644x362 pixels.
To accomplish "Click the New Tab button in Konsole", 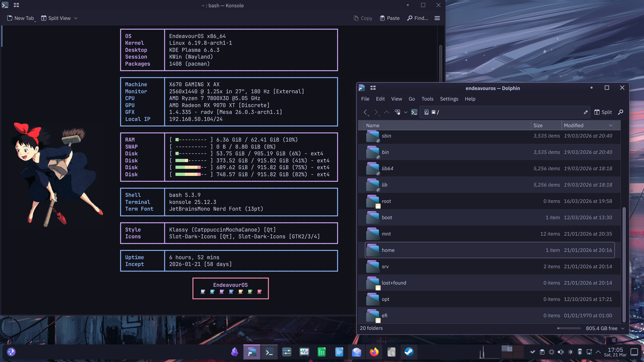I will pyautogui.click(x=21, y=18).
